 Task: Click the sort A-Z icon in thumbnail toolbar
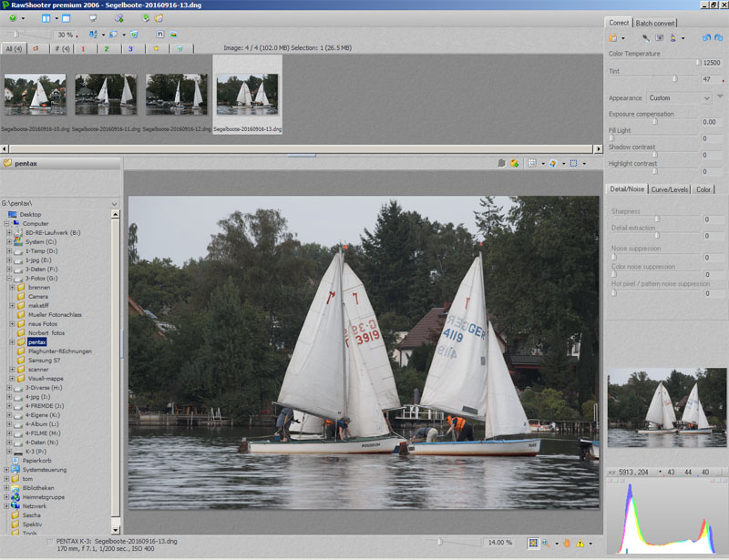coord(93,34)
